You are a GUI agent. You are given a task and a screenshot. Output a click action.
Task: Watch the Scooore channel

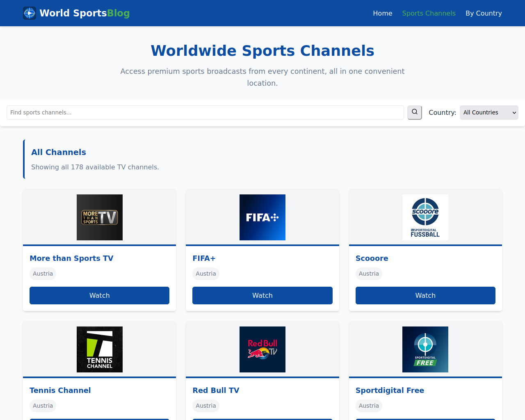tap(425, 295)
